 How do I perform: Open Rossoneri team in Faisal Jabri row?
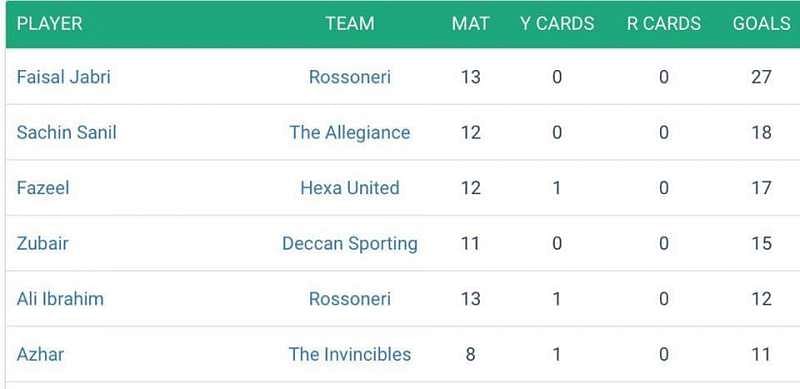coord(349,78)
